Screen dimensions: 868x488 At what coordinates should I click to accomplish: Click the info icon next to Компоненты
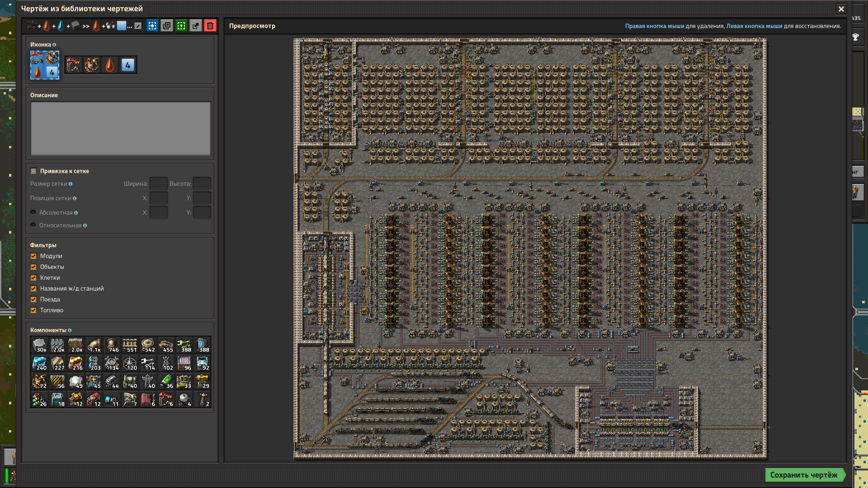click(69, 330)
